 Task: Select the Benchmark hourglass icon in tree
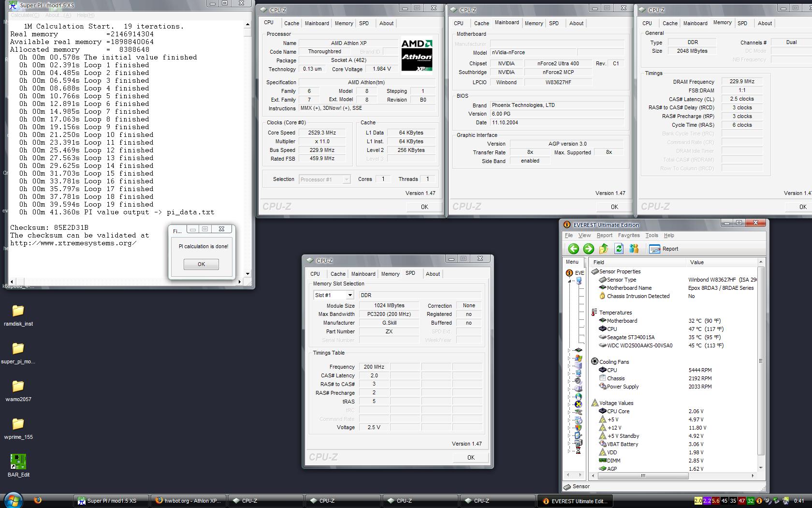[578, 450]
